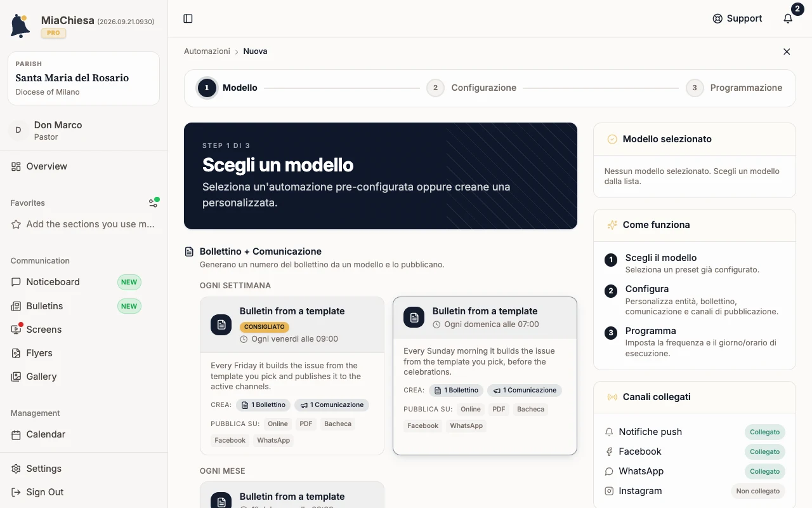Jump to Configurazione step 2
Screen dimensions: 812x508
[471, 88]
